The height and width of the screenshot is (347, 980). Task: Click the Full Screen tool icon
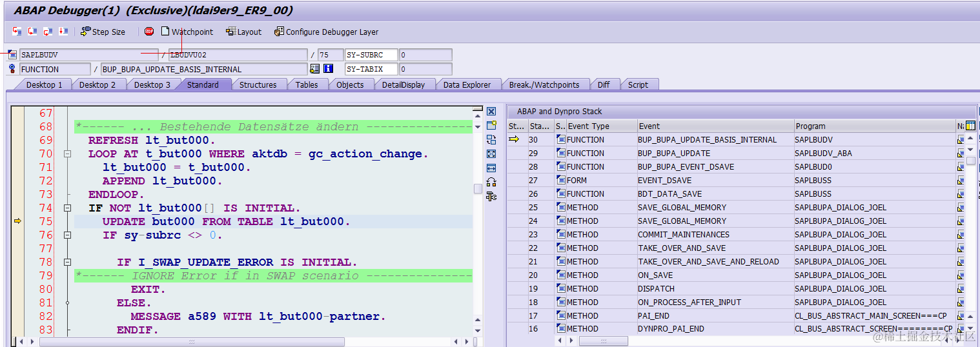coord(491,154)
